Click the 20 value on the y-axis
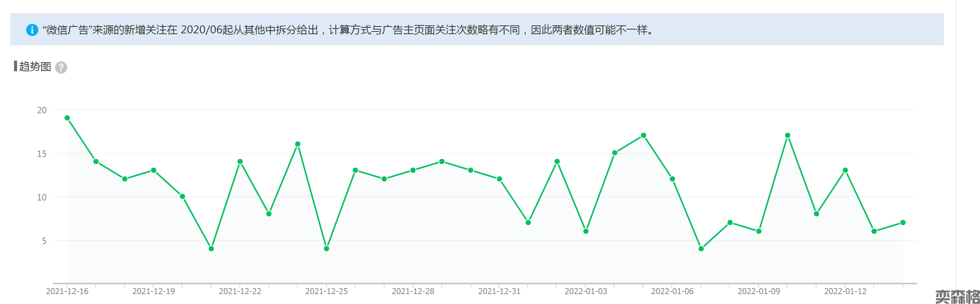 click(x=41, y=110)
